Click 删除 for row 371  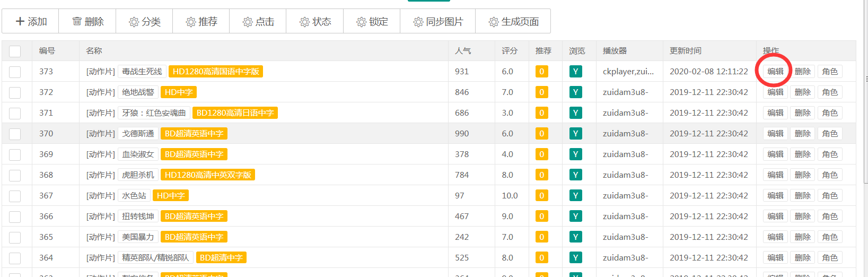[802, 113]
